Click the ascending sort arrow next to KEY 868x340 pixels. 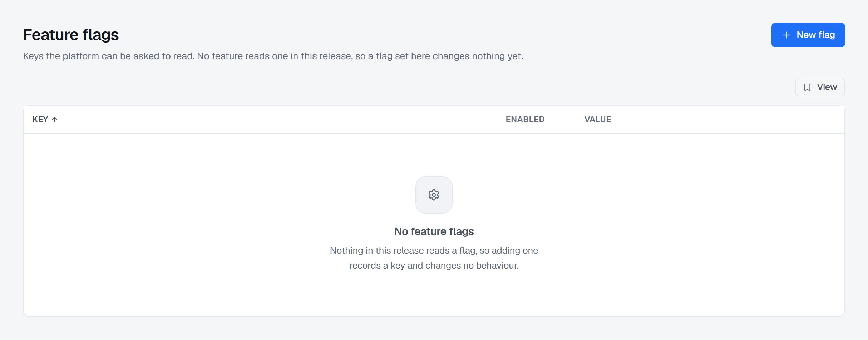[54, 119]
